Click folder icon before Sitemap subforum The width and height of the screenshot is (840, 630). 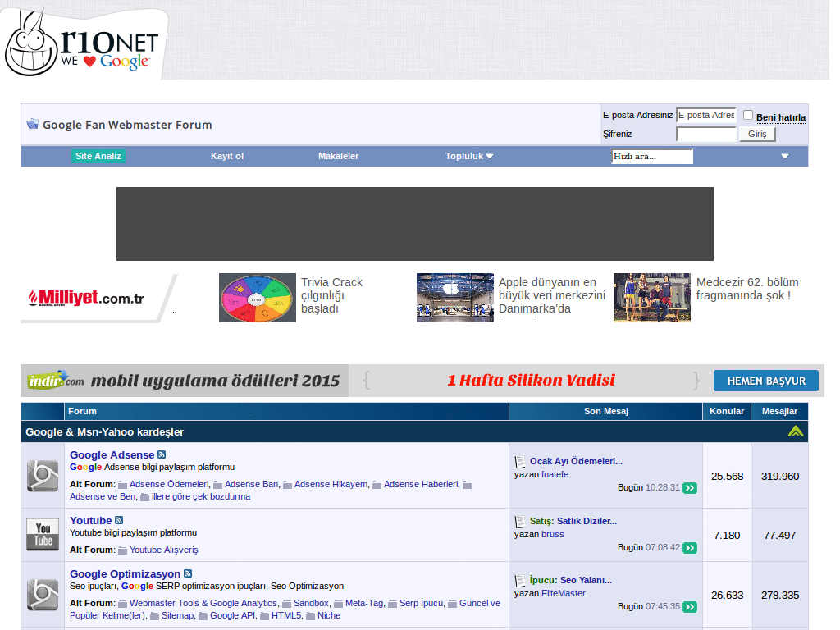pyautogui.click(x=155, y=616)
